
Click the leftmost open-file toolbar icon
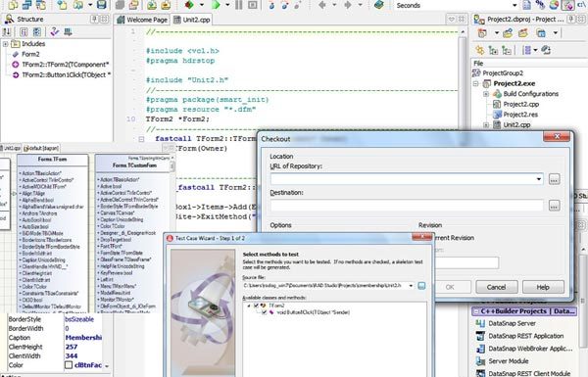(x=13, y=5)
